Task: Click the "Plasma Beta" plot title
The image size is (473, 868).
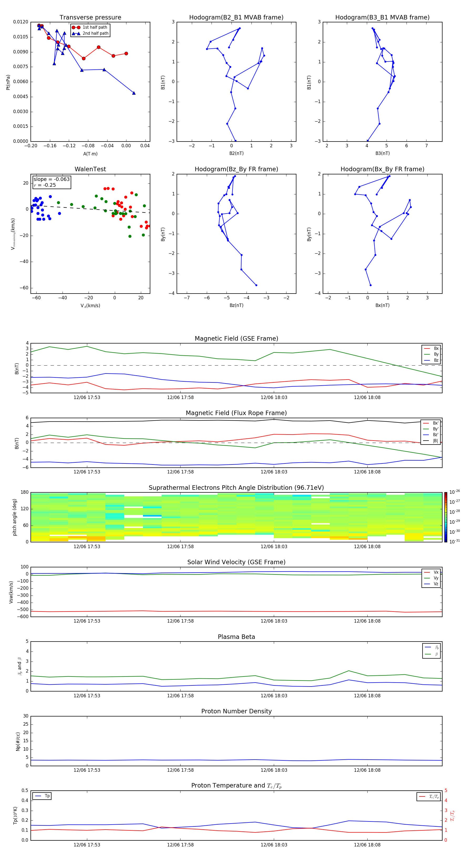Action: tap(236, 637)
